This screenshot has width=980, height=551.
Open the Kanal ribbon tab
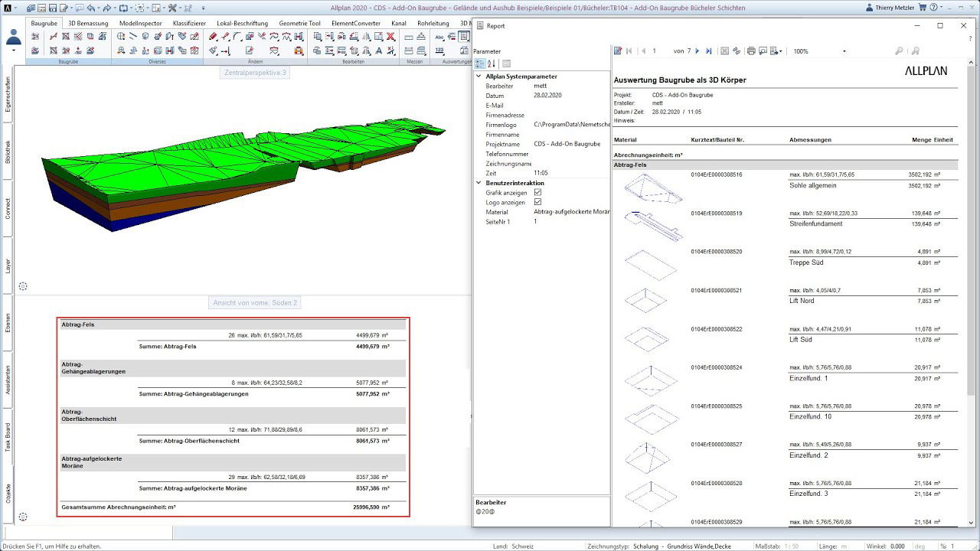coord(399,23)
